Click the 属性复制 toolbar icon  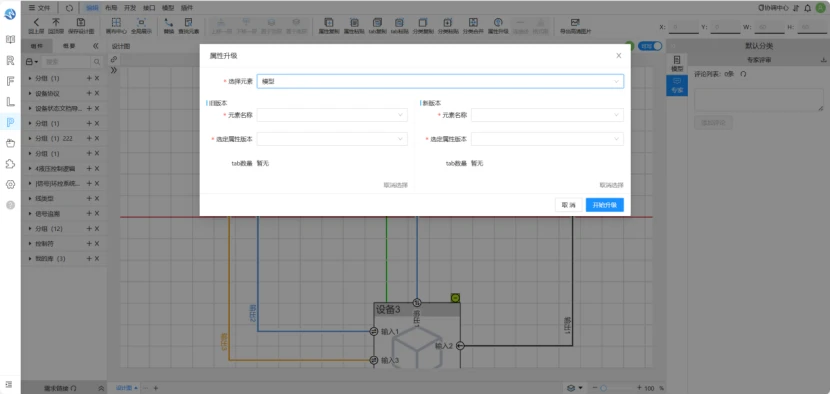(x=329, y=22)
